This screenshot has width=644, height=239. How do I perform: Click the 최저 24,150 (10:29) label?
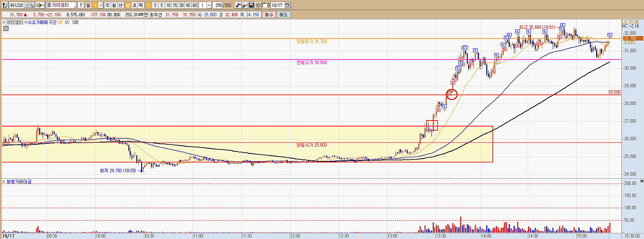click(118, 171)
